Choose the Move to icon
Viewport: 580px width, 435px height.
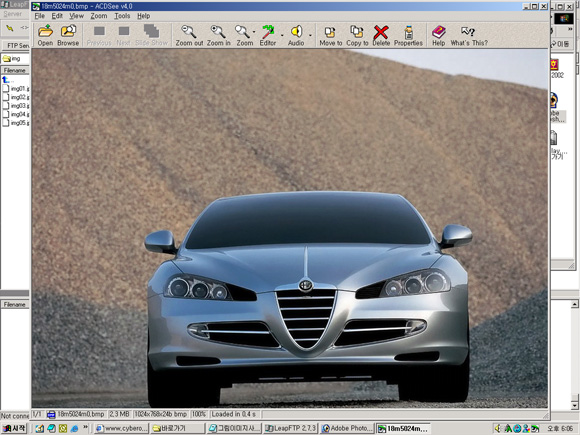pos(330,36)
